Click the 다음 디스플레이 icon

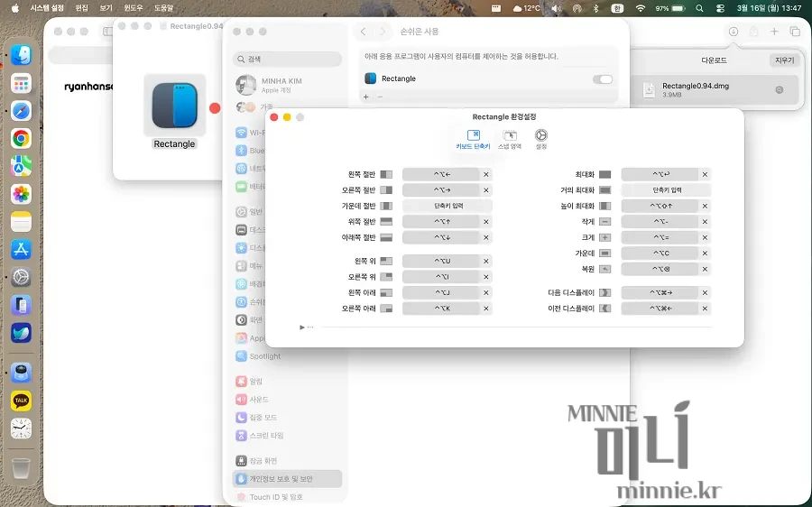[x=604, y=292]
